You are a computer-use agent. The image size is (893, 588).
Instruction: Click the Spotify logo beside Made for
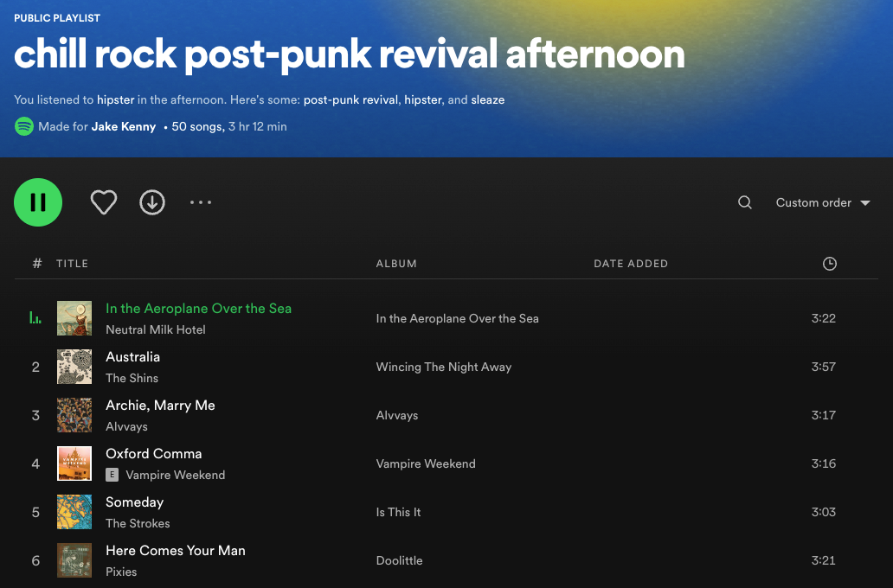(x=24, y=126)
